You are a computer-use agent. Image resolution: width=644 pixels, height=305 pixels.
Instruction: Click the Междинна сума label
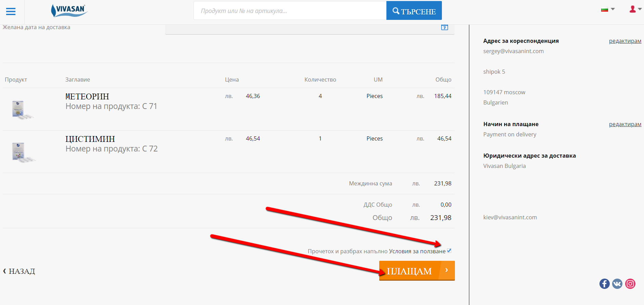(x=371, y=184)
